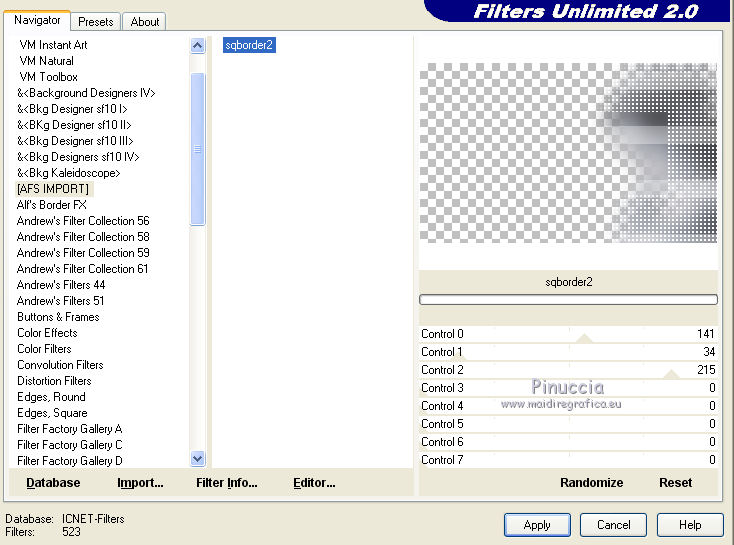
Task: Open the Editor... button
Action: click(x=314, y=483)
